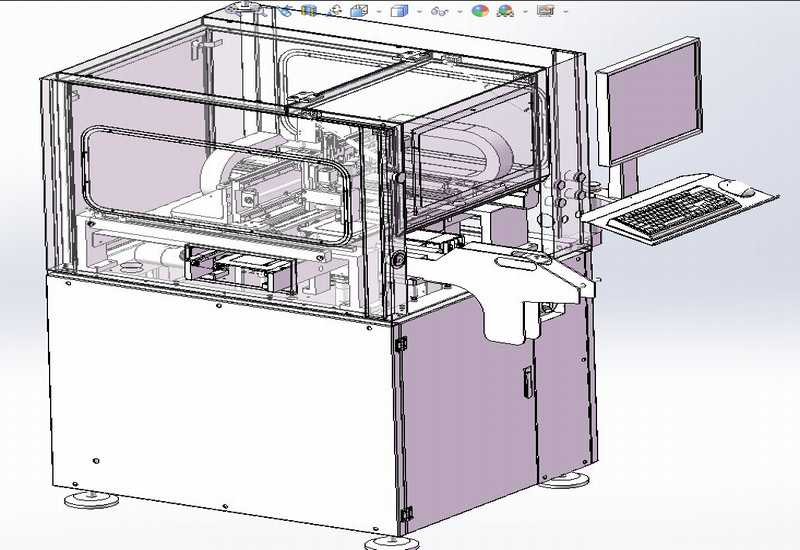This screenshot has width=800, height=550.
Task: Open the View Orientation cube icon
Action: click(358, 10)
